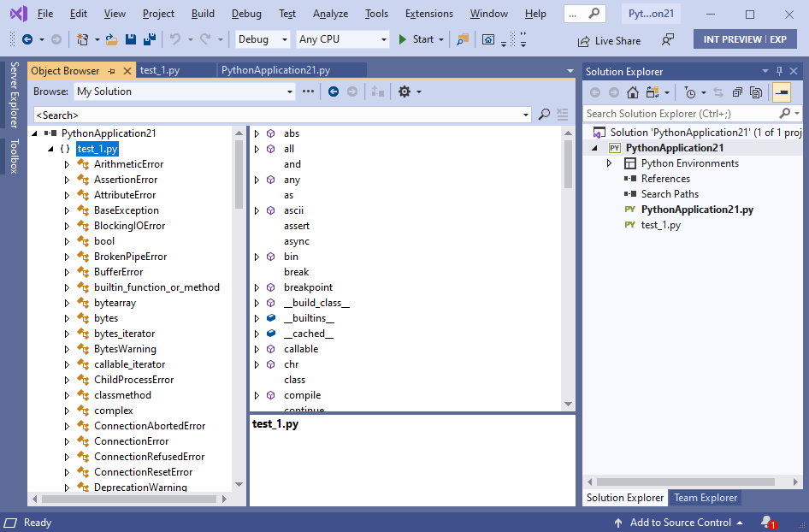Open the Browse My Solution dropdown
The width and height of the screenshot is (809, 532).
click(185, 92)
